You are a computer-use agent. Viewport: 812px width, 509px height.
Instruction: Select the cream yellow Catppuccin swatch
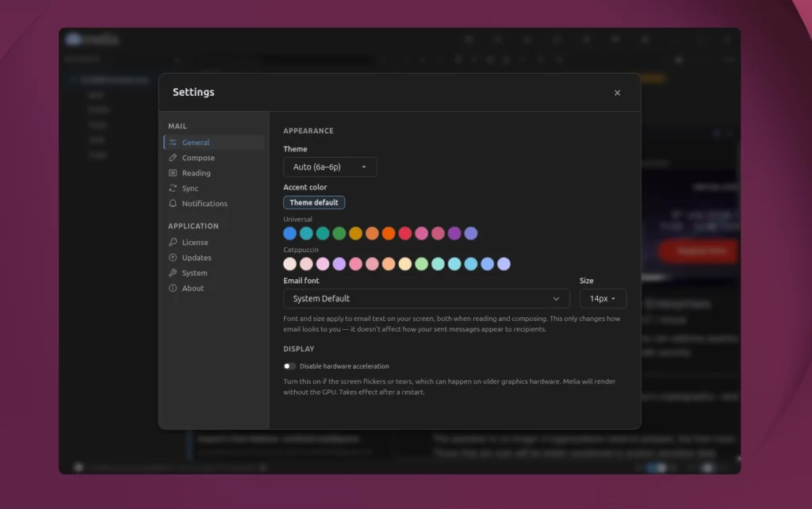coord(405,264)
